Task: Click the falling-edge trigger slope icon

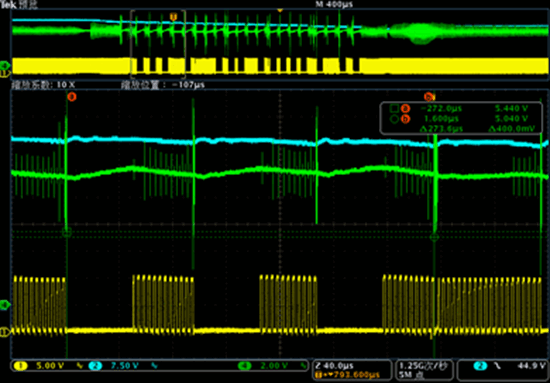Action: coord(497,366)
